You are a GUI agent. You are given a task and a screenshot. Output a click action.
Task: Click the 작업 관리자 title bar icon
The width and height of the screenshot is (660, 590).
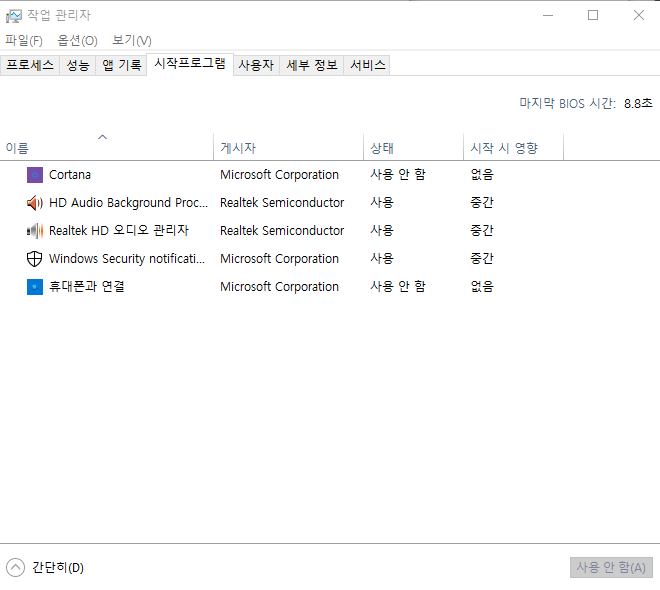[x=13, y=16]
